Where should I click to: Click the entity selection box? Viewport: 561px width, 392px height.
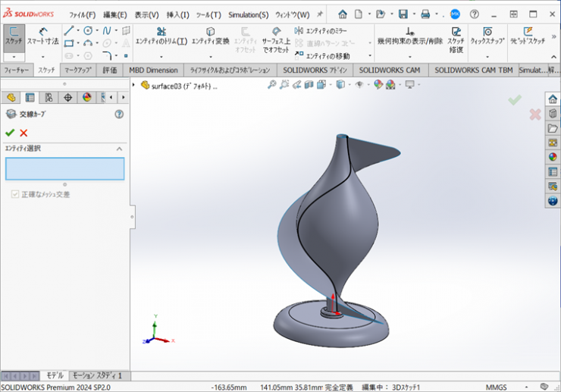tap(64, 168)
